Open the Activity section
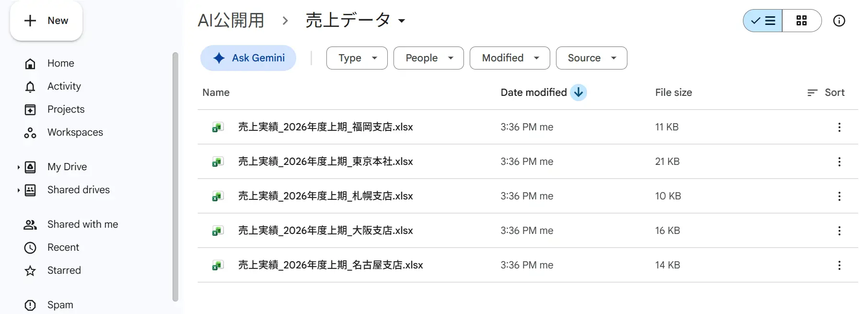Screen dimensions: 868x314 (64, 86)
